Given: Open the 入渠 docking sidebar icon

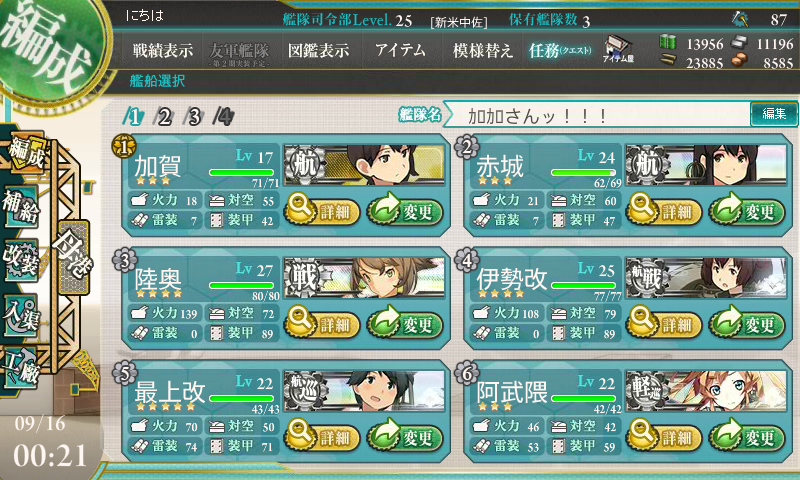Looking at the screenshot, I should click(22, 315).
